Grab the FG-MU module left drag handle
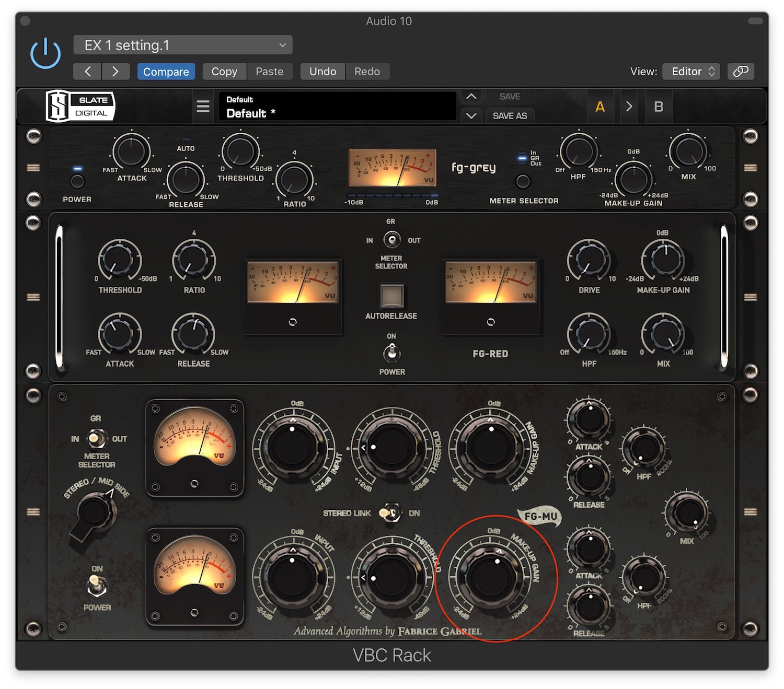Image resolution: width=784 pixels, height=689 pixels. (33, 512)
